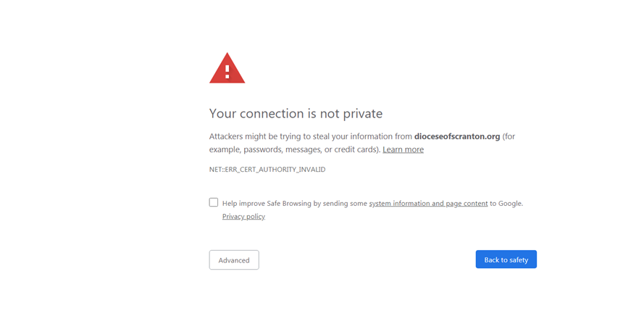Click the NET::ERR_CERT_AUTHORITY_INVALID error code
This screenshot has width=644, height=311.
(267, 170)
